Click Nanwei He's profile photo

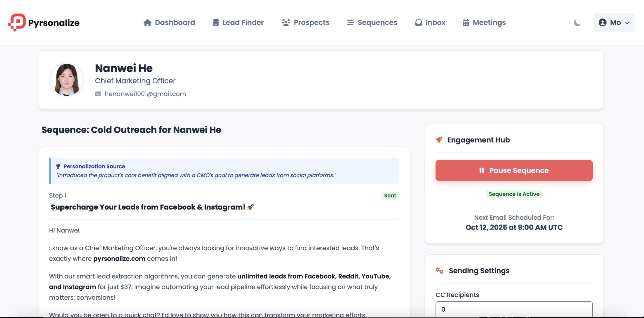pos(67,80)
